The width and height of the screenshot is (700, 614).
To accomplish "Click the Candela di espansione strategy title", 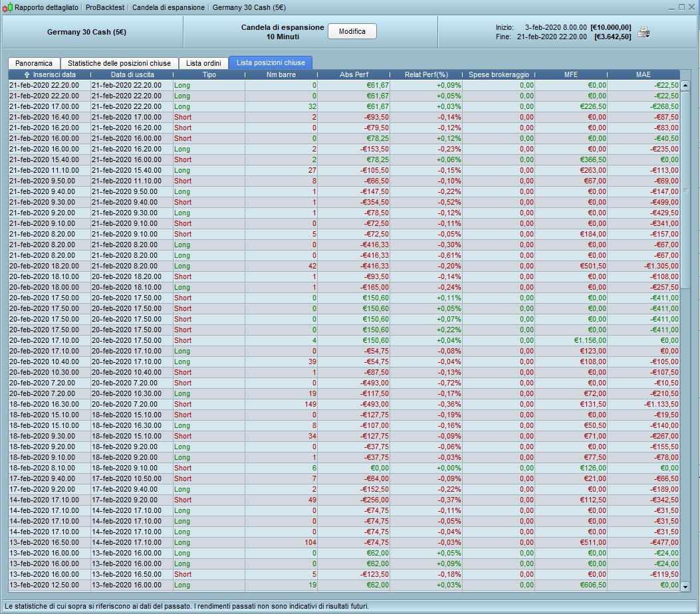I will click(283, 27).
